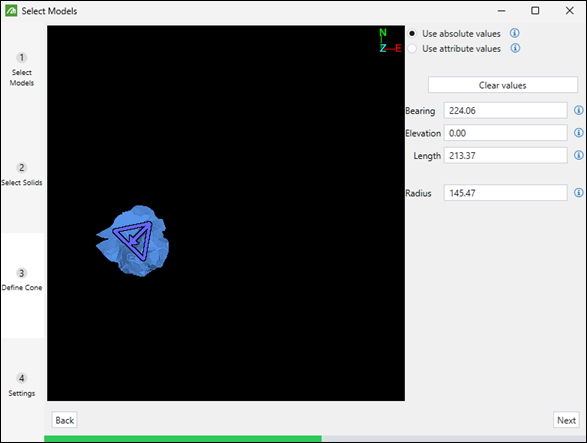Select Use attribute values radio button

pos(412,49)
